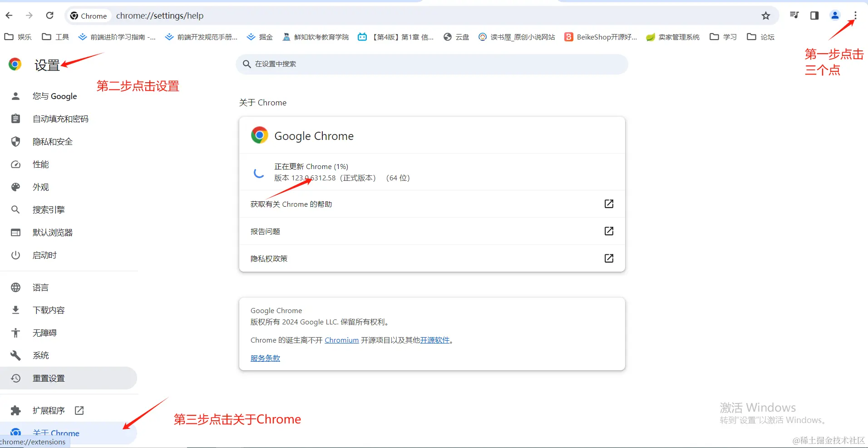Open the media control icon in toolbar
The height and width of the screenshot is (448, 868).
(794, 15)
